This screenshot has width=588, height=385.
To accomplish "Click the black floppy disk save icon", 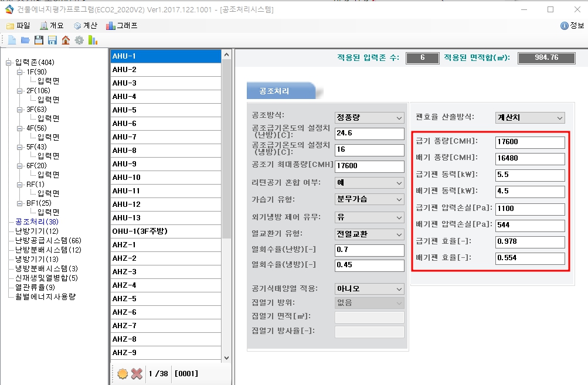I will pos(39,40).
